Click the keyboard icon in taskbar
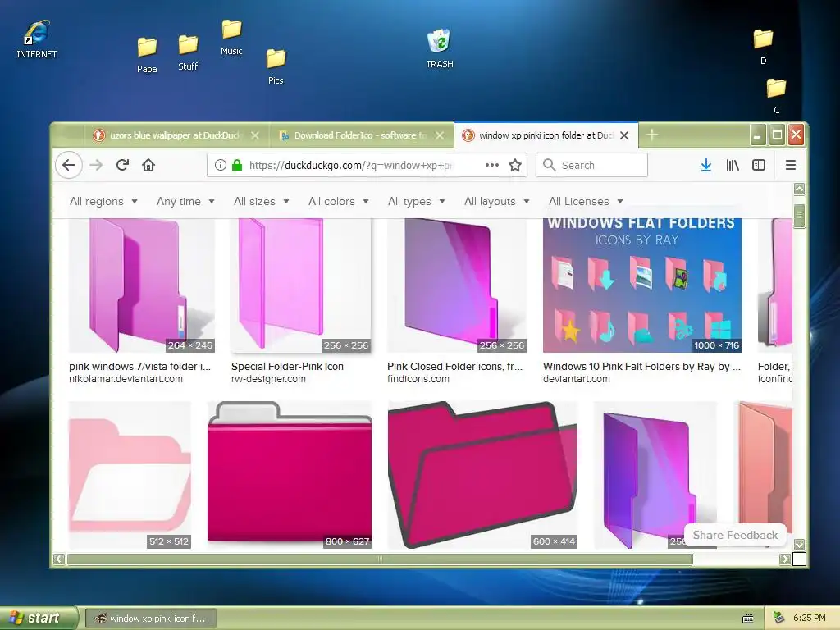Image resolution: width=840 pixels, height=630 pixels. pos(748,619)
